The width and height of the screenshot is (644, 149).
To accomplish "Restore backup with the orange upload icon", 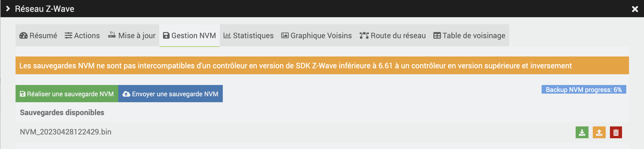I will 599,132.
